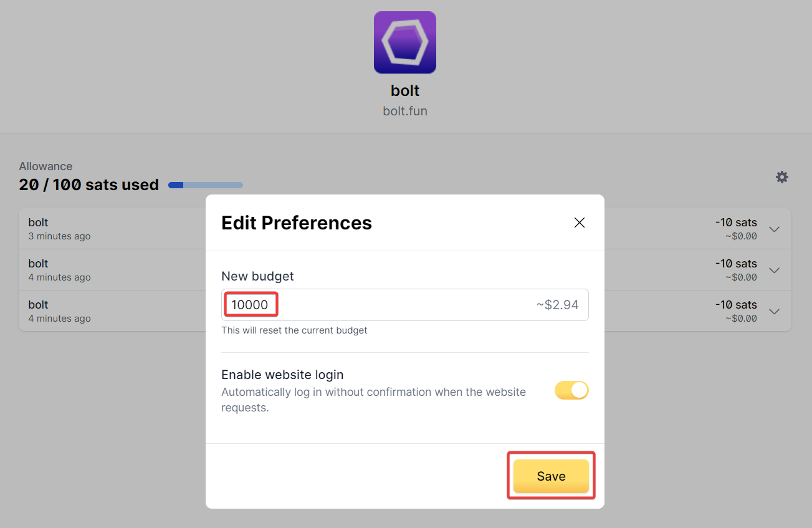
Task: Click the top transaction's -10 sats amount
Action: (x=736, y=223)
